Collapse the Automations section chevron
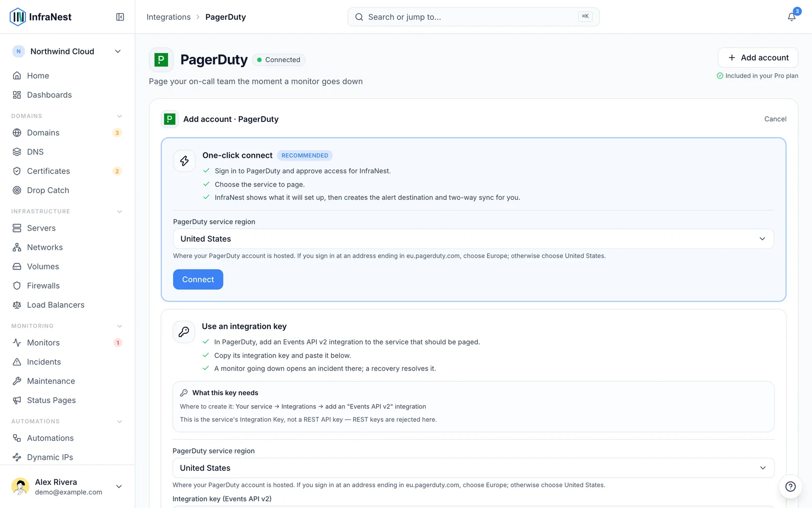Viewport: 812px width, 508px height. click(x=119, y=421)
